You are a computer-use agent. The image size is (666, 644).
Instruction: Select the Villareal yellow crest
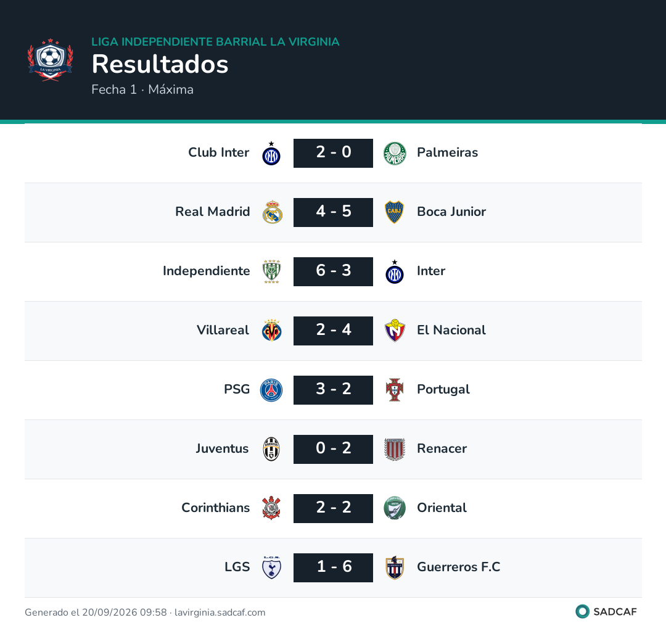pos(271,331)
